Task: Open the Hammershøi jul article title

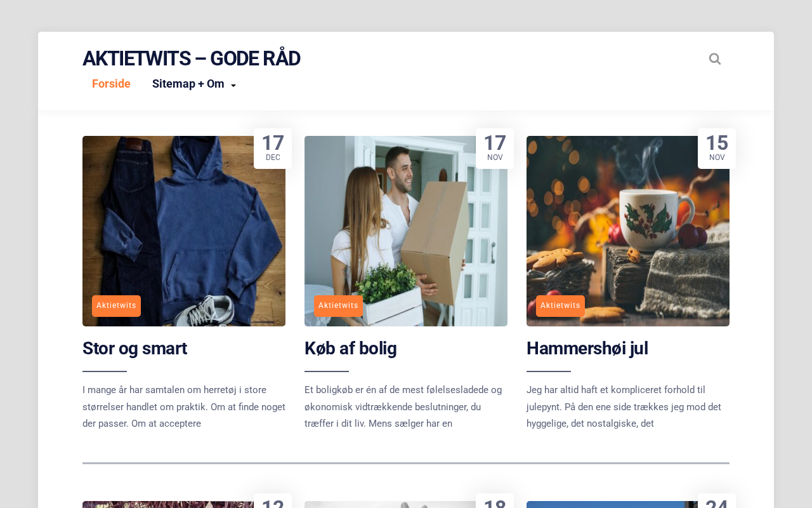Action: [587, 349]
